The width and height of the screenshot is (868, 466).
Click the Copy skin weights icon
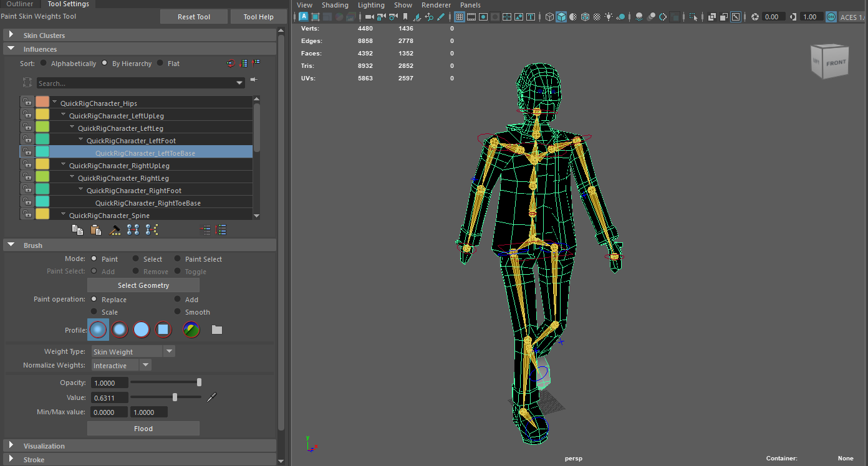pos(77,230)
